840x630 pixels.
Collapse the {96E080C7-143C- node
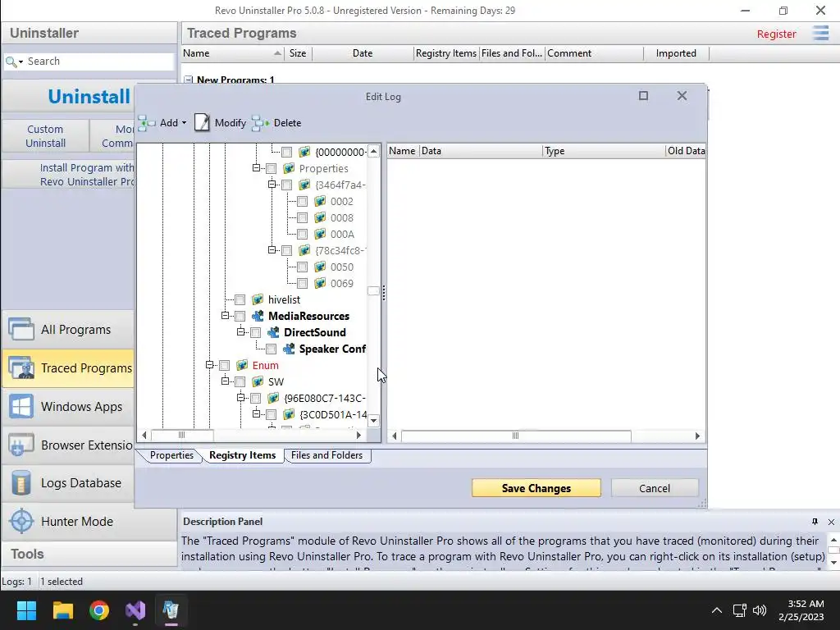(240, 398)
